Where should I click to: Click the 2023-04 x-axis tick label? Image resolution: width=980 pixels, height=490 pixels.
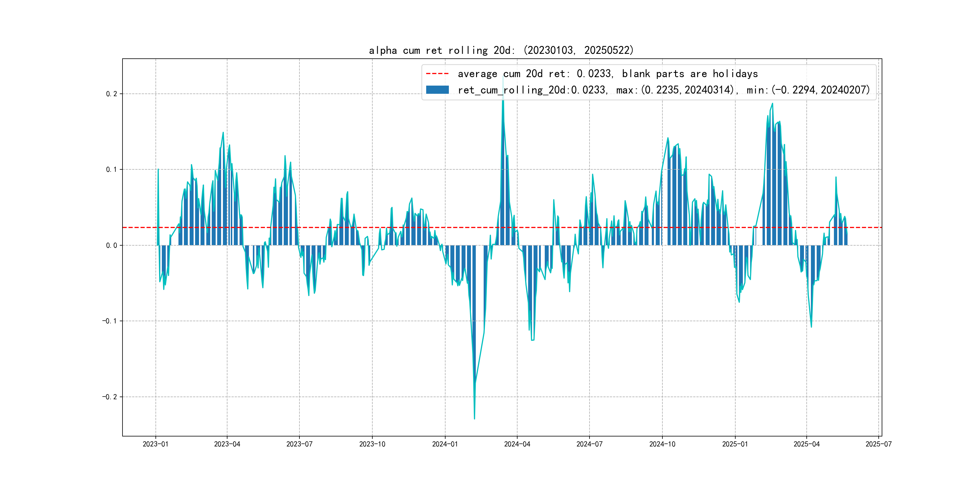pos(227,444)
